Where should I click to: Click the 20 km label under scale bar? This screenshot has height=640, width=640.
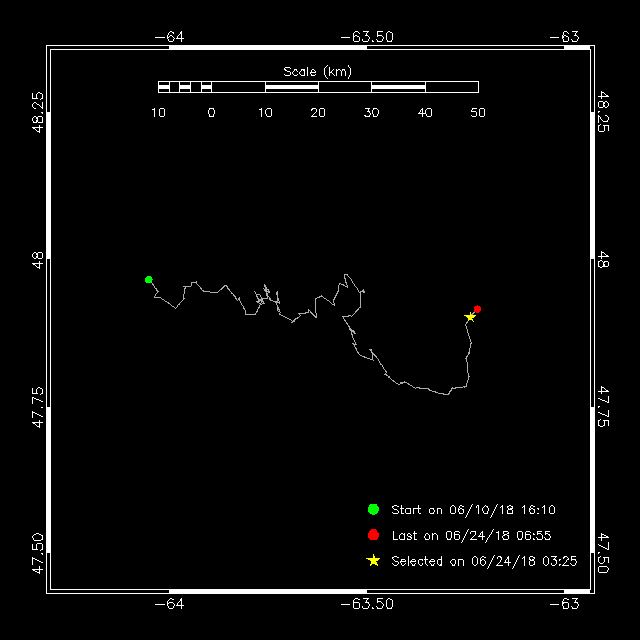pyautogui.click(x=318, y=113)
